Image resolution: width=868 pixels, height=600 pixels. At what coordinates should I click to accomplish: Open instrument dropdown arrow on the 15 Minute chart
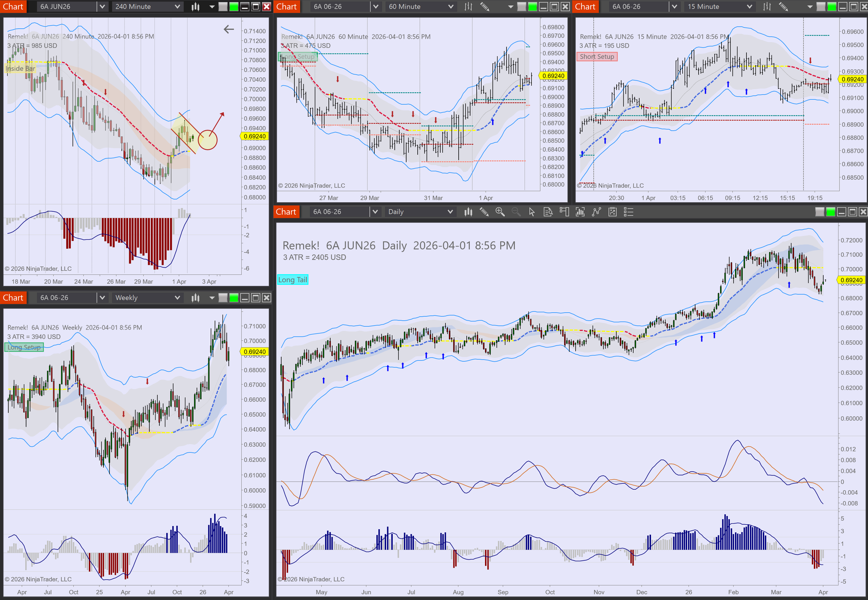point(674,7)
